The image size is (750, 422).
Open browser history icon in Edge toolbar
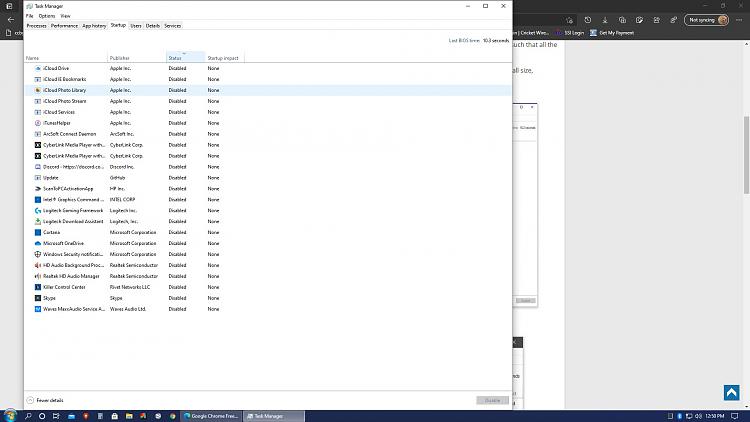(587, 20)
